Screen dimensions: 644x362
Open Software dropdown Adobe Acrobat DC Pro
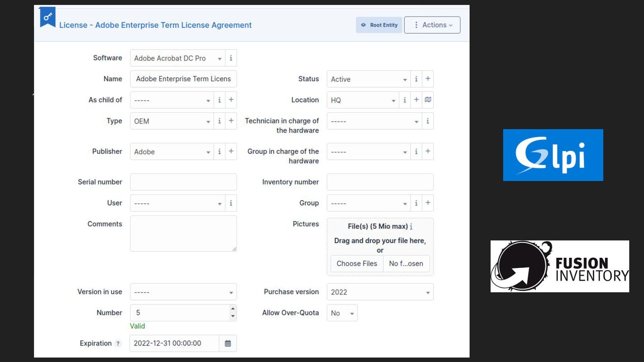point(178,58)
